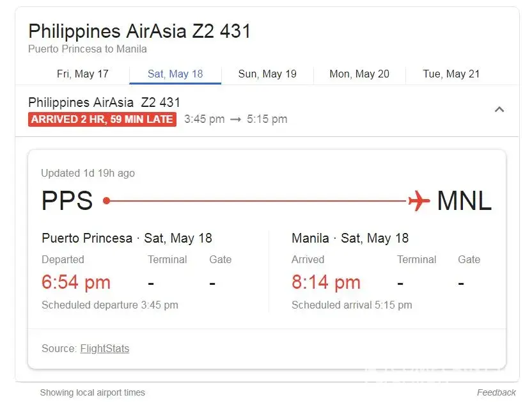
Task: Collapse the flight details chevron
Action: pyautogui.click(x=499, y=109)
